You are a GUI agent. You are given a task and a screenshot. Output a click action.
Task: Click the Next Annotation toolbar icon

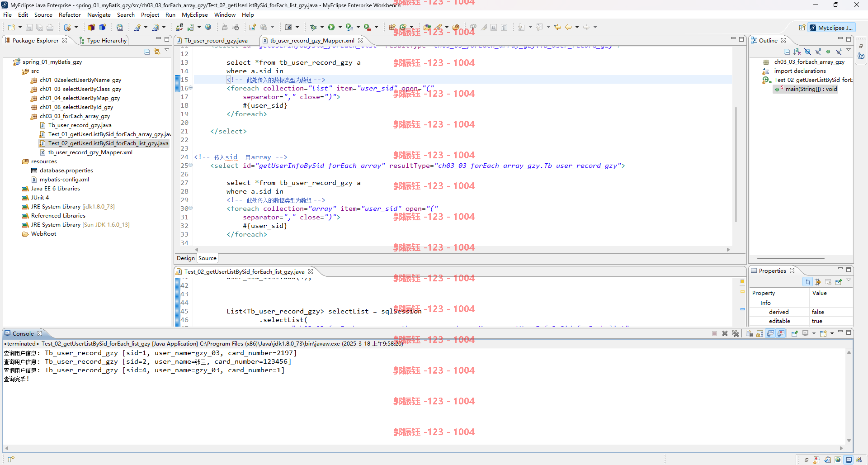click(521, 27)
